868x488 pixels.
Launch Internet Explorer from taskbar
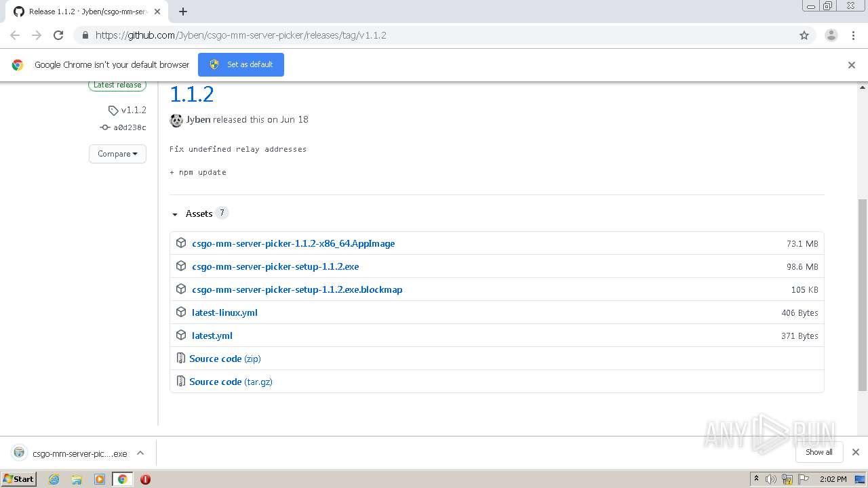pos(54,479)
